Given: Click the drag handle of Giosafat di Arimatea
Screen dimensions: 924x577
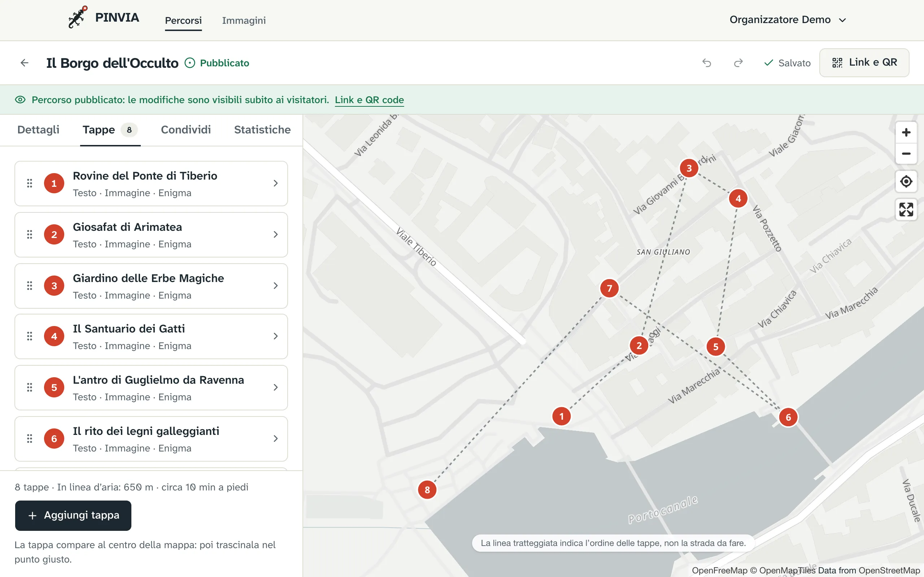Looking at the screenshot, I should [29, 234].
